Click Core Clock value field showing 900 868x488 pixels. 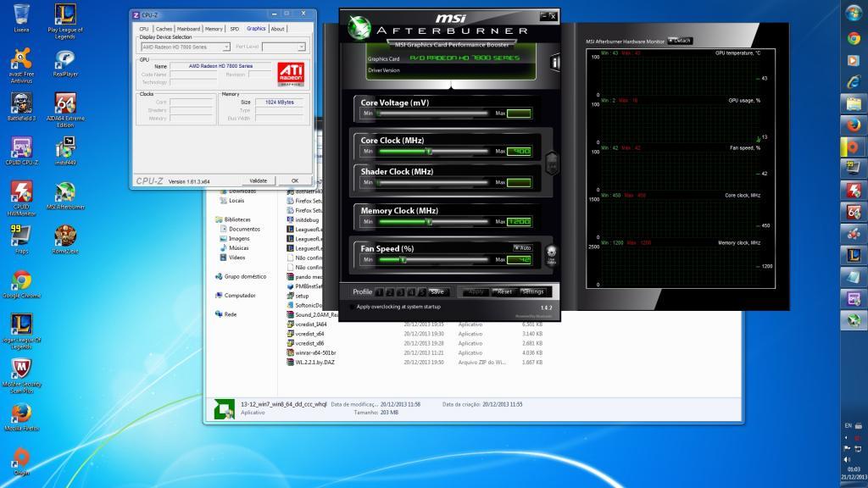point(520,151)
